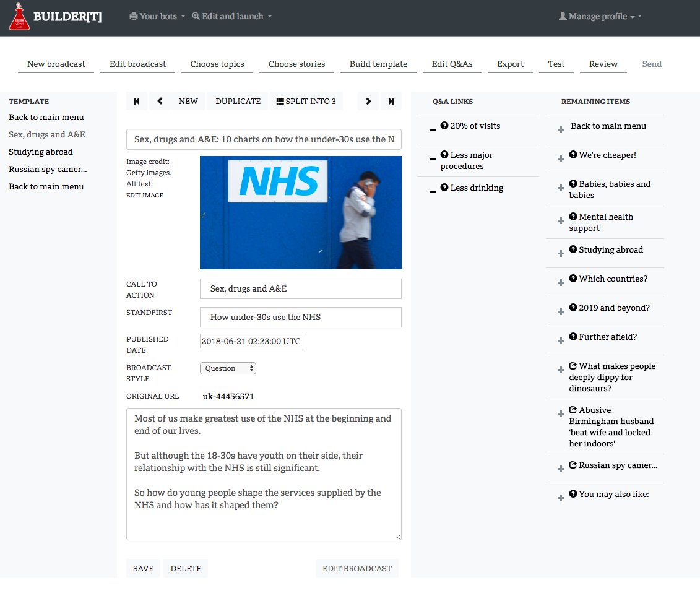700x593 pixels.
Task: Open Broadcast style 'Question' select box
Action: tap(228, 368)
